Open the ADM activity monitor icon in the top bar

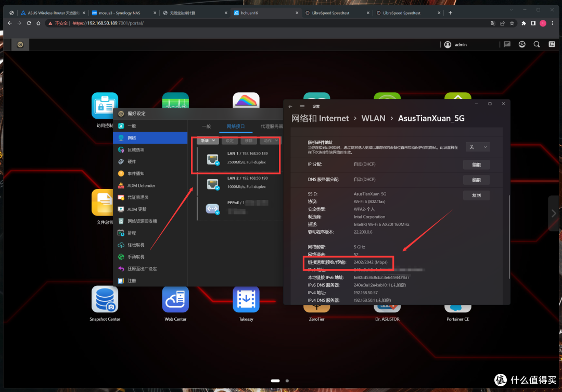522,44
